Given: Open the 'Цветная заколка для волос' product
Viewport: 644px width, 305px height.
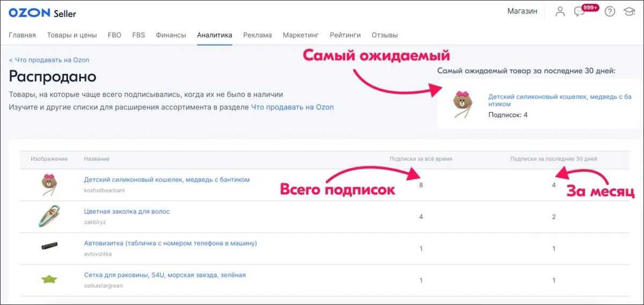Looking at the screenshot, I should pos(127,211).
